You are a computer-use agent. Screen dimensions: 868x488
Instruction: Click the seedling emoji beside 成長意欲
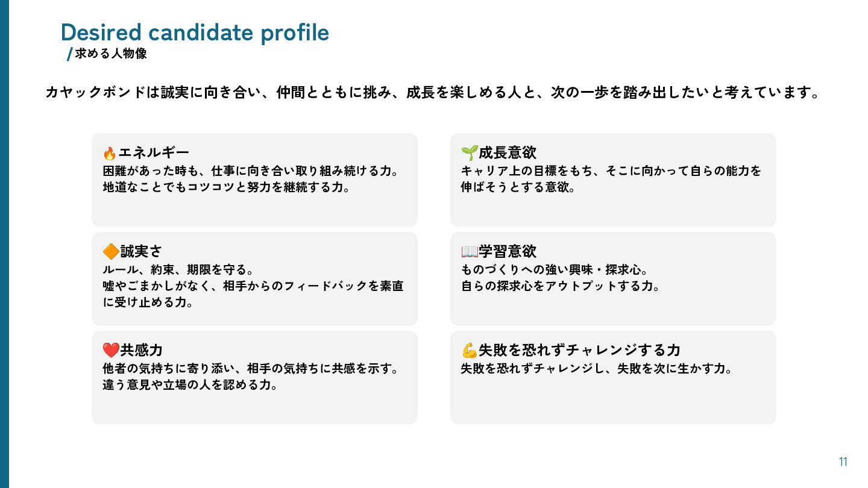(469, 152)
